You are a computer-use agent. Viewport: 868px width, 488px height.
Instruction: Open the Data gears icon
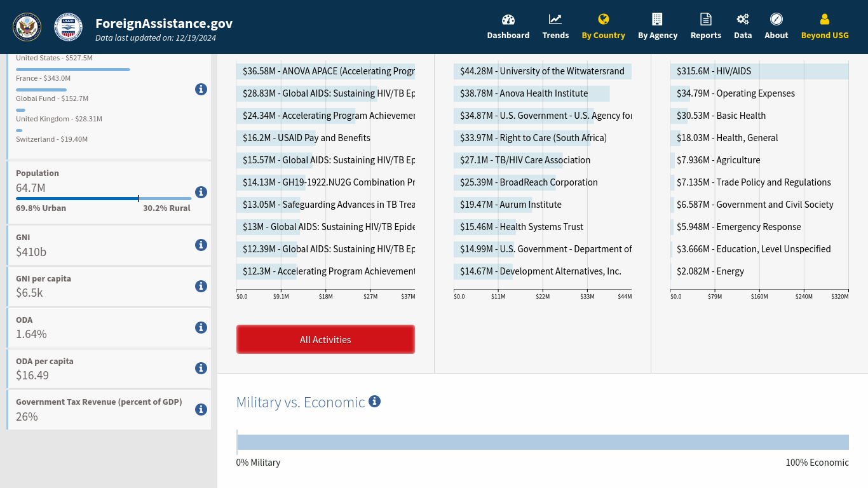pyautogui.click(x=743, y=19)
